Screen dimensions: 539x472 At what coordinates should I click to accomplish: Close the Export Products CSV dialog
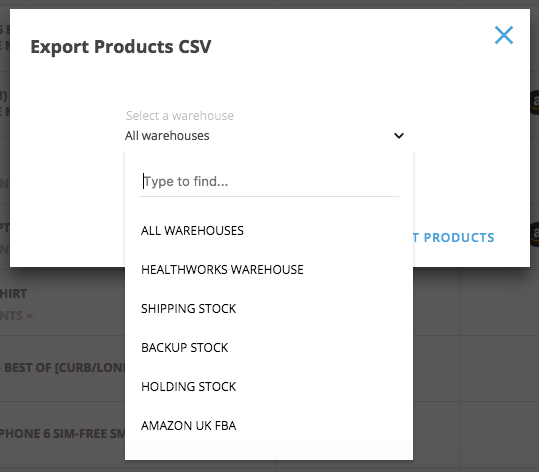pyautogui.click(x=504, y=35)
